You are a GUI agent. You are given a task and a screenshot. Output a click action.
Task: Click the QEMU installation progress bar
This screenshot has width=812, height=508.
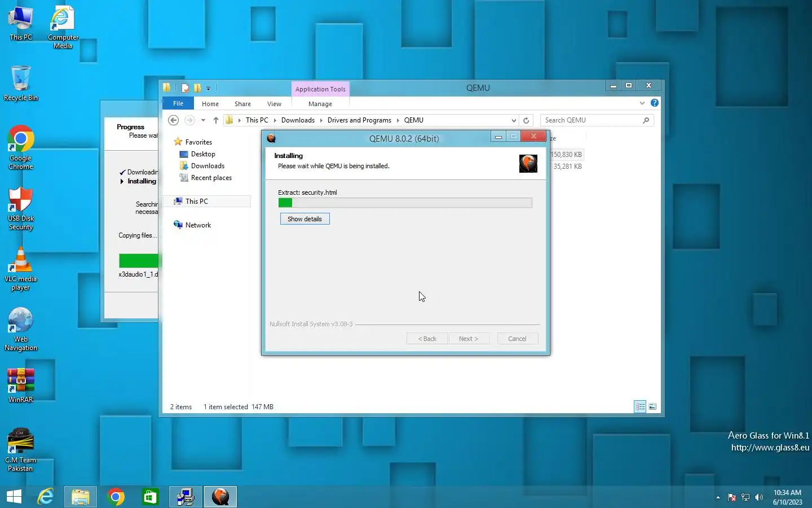point(405,203)
